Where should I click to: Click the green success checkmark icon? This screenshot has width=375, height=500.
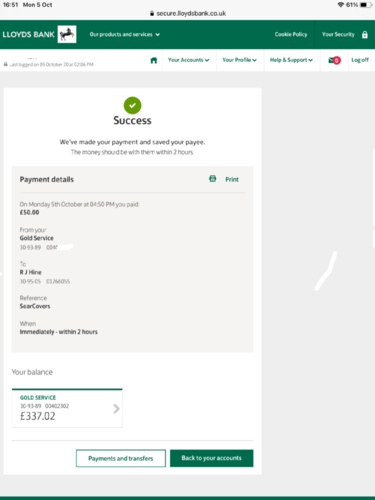pos(132,105)
